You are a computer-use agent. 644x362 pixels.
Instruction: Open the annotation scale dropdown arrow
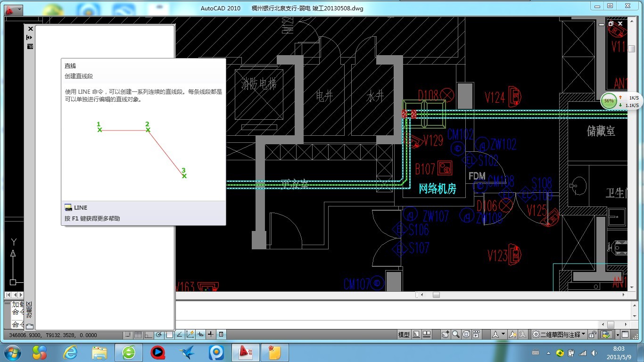pyautogui.click(x=503, y=334)
